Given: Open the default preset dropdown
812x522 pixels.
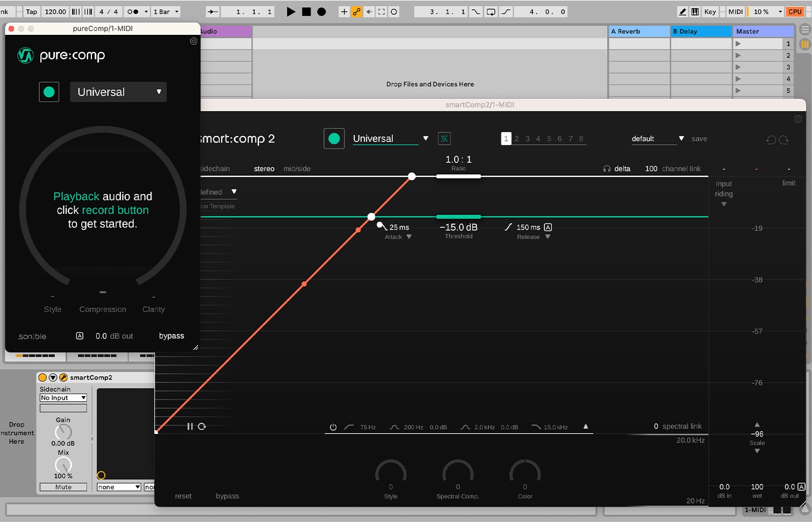Looking at the screenshot, I should pos(657,139).
